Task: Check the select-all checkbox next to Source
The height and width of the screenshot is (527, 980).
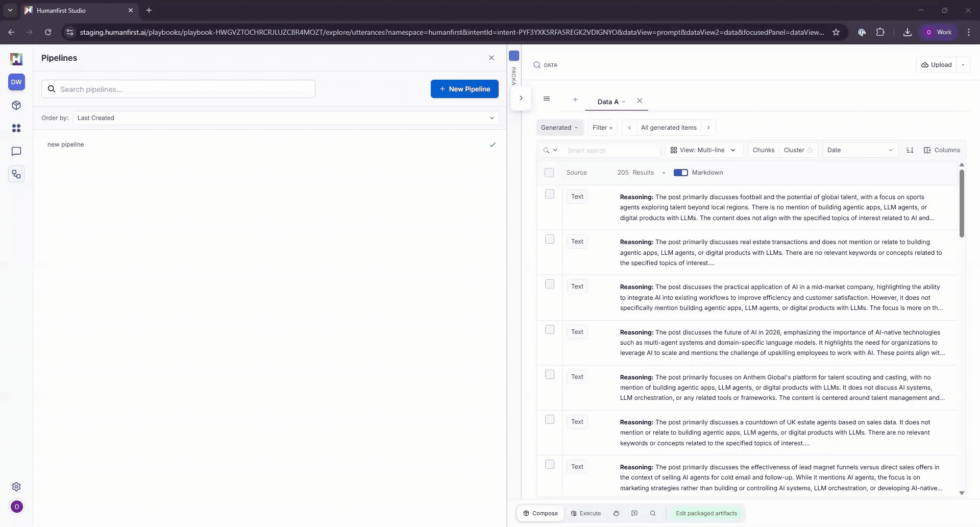Action: 549,173
